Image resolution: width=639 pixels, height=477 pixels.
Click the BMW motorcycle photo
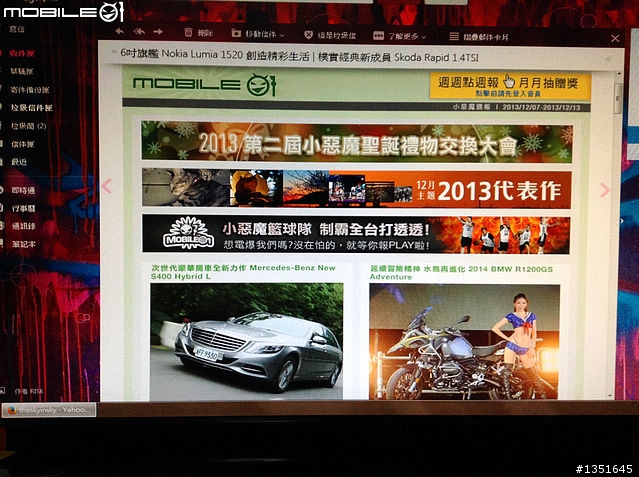tap(464, 342)
